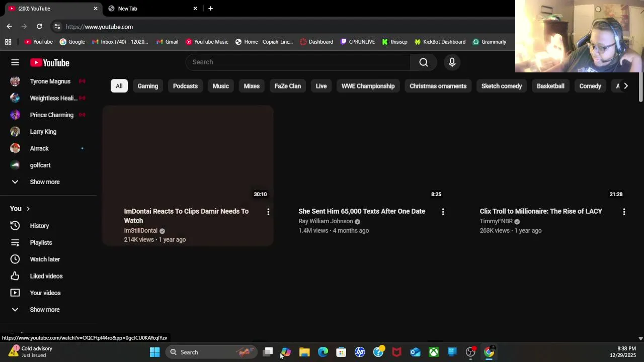
Task: Open Grammarly bookmark
Action: 489,42
